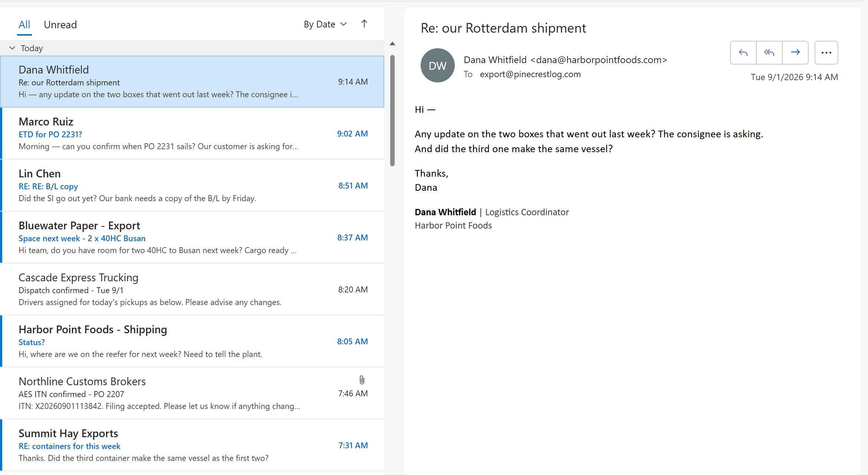Screen dimensions: 868x475
Task: Click the Today group header label
Action: [x=32, y=48]
